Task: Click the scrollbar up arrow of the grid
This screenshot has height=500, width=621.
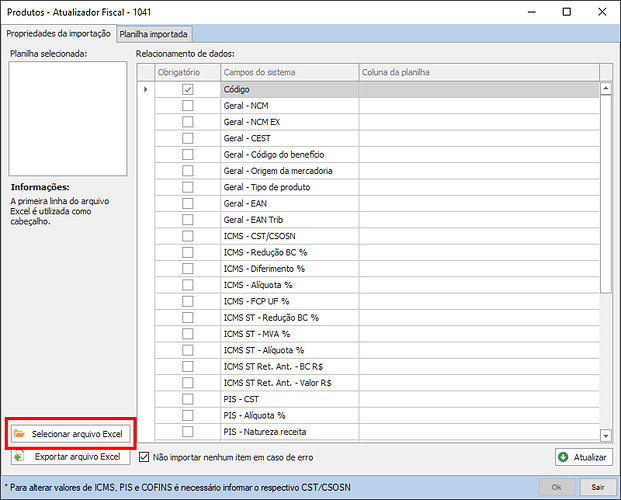Action: click(605, 89)
